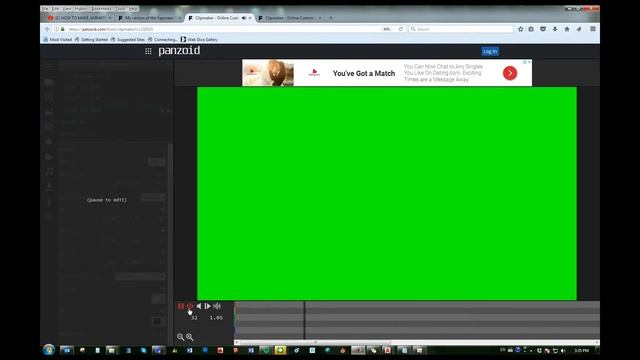Zoom in the timeline
This screenshot has width=640, height=360.
[x=190, y=337]
